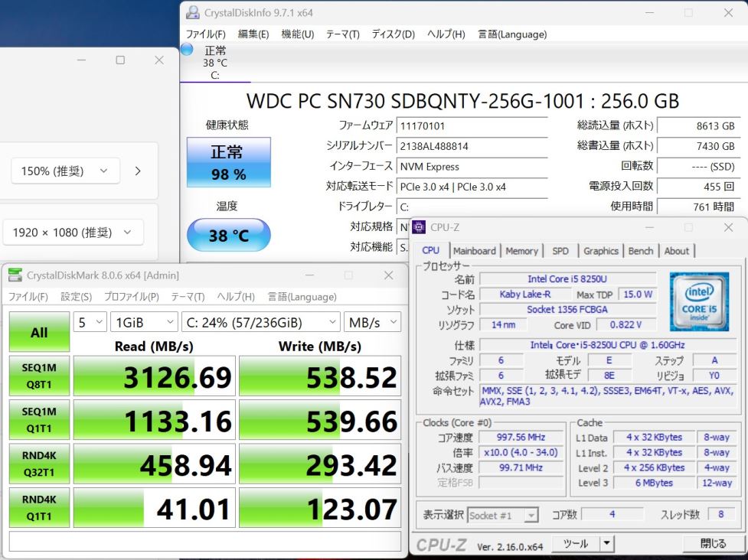Viewport: 748px width, 560px height.
Task: Switch to the SPD tab in CPU-Z
Action: pyautogui.click(x=560, y=251)
